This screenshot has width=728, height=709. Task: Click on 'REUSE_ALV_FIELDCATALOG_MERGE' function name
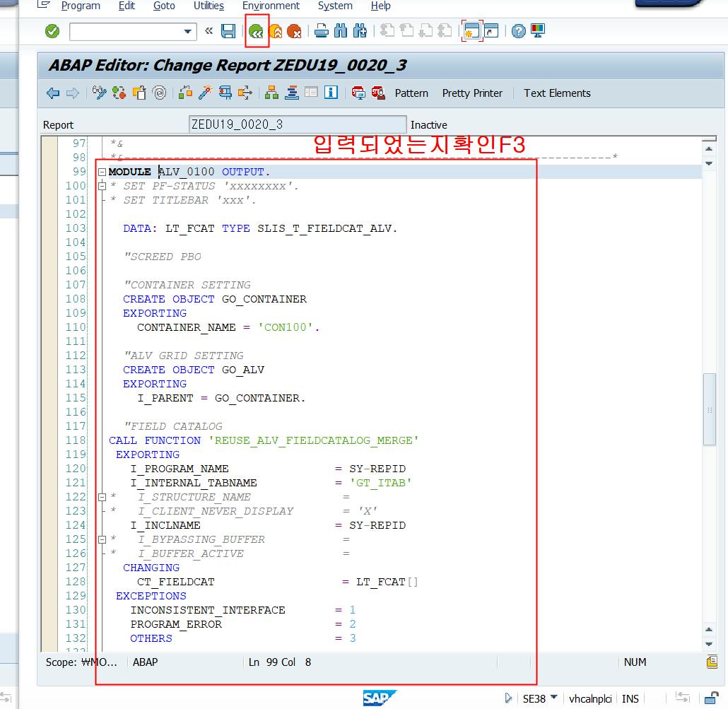click(x=313, y=440)
